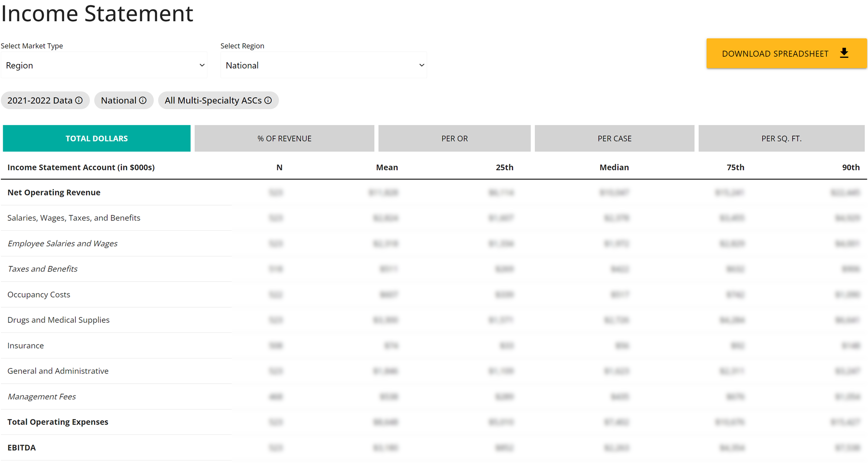Image resolution: width=868 pixels, height=464 pixels.
Task: Click the All Multi-Specialty ASCs chip
Action: [x=213, y=100]
